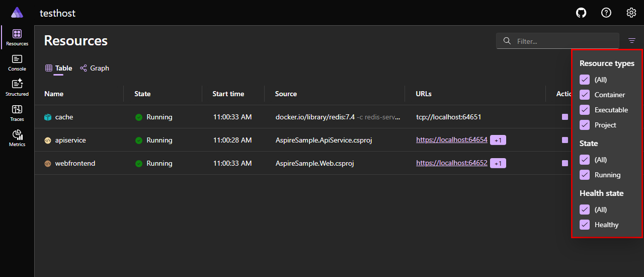Click the search magnifier icon
Image resolution: width=644 pixels, height=277 pixels.
[507, 41]
